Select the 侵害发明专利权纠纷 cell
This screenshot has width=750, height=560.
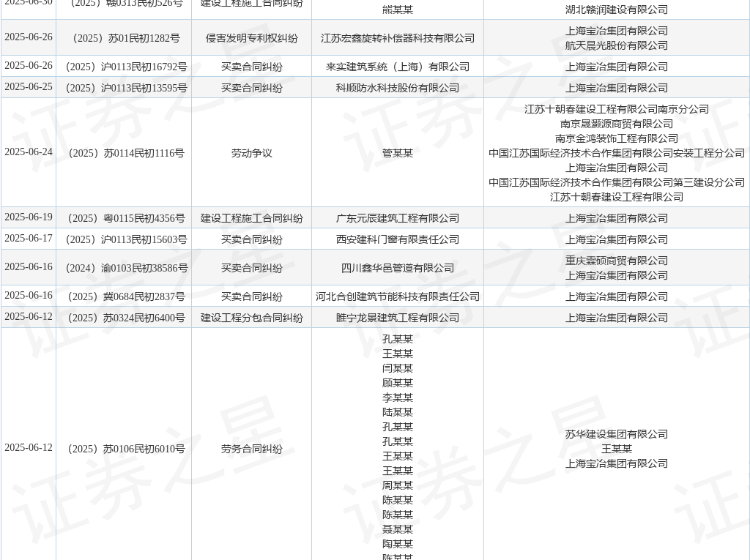[x=252, y=38]
